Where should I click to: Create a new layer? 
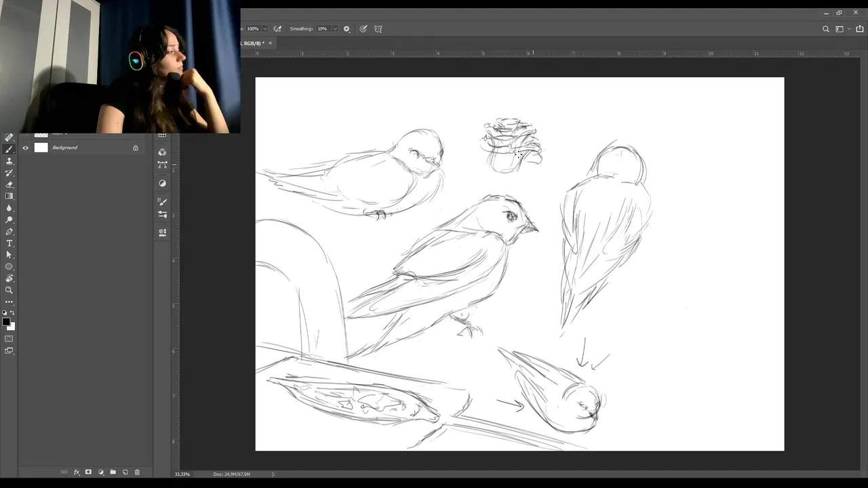(x=125, y=472)
